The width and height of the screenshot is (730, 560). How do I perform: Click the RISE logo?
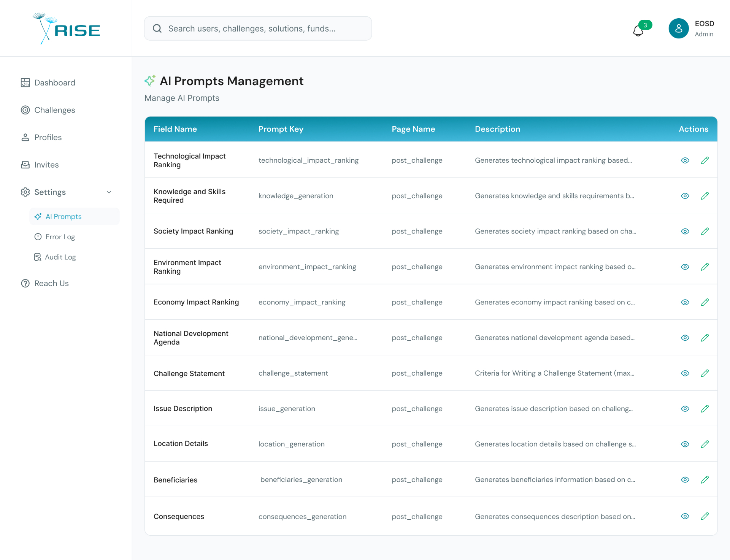pyautogui.click(x=66, y=29)
